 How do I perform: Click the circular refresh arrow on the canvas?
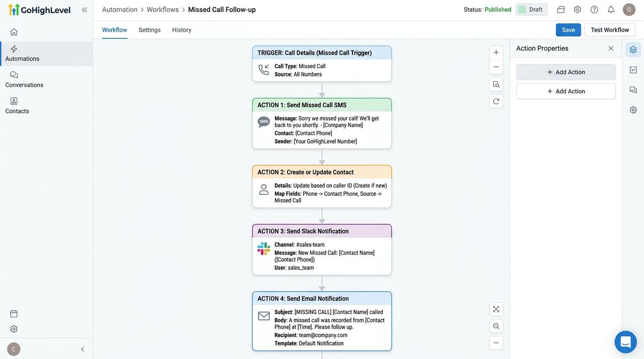496,101
